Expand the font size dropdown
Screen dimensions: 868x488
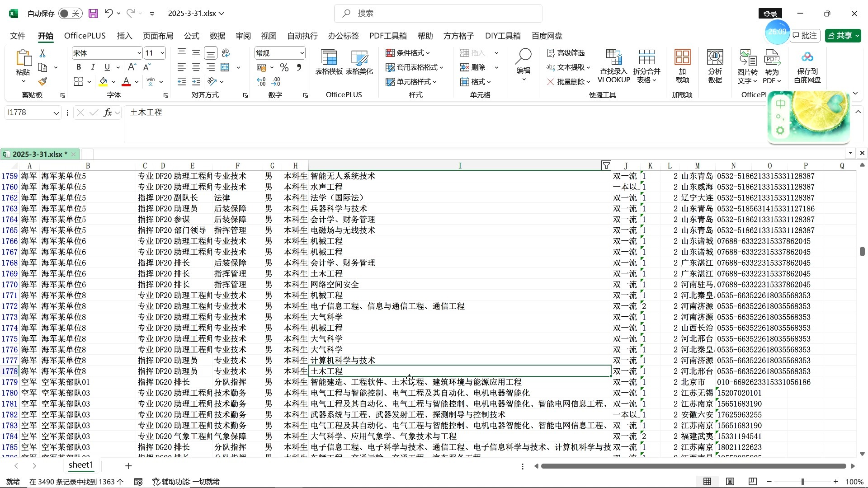click(x=162, y=53)
